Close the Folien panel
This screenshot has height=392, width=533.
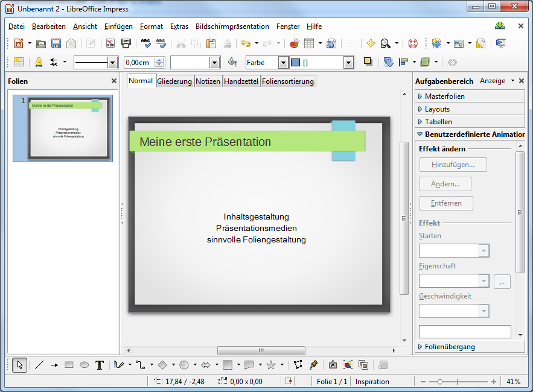(114, 81)
